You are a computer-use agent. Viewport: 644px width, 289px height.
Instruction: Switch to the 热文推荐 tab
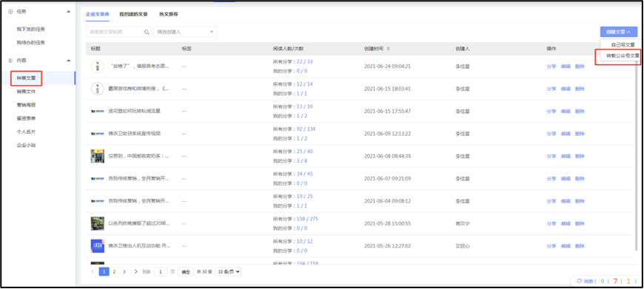(169, 14)
